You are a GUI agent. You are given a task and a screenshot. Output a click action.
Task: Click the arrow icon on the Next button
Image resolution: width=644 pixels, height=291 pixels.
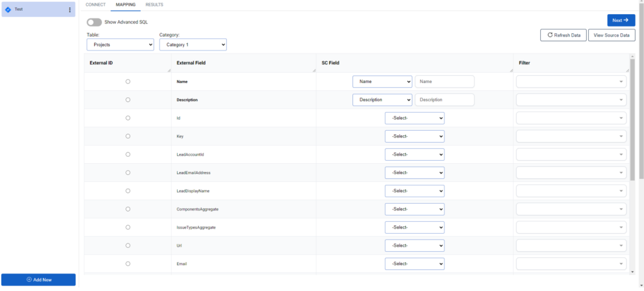(627, 20)
